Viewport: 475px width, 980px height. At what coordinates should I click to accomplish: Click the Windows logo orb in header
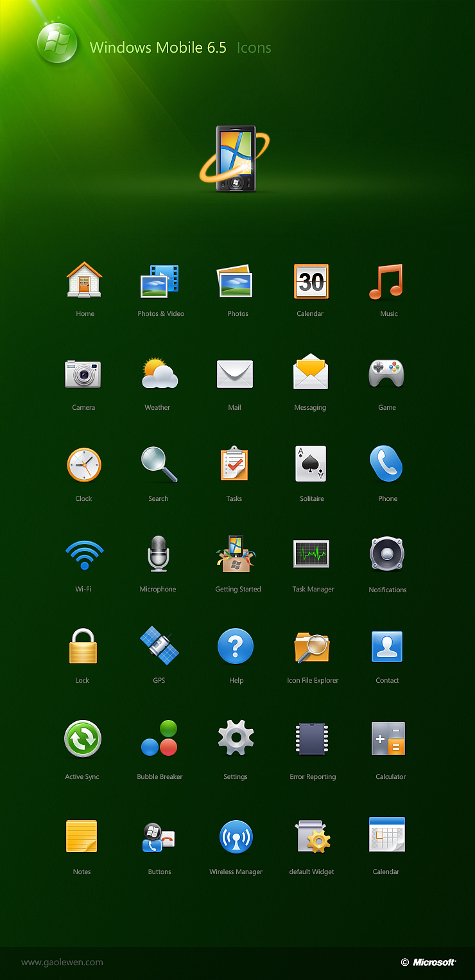(x=57, y=44)
